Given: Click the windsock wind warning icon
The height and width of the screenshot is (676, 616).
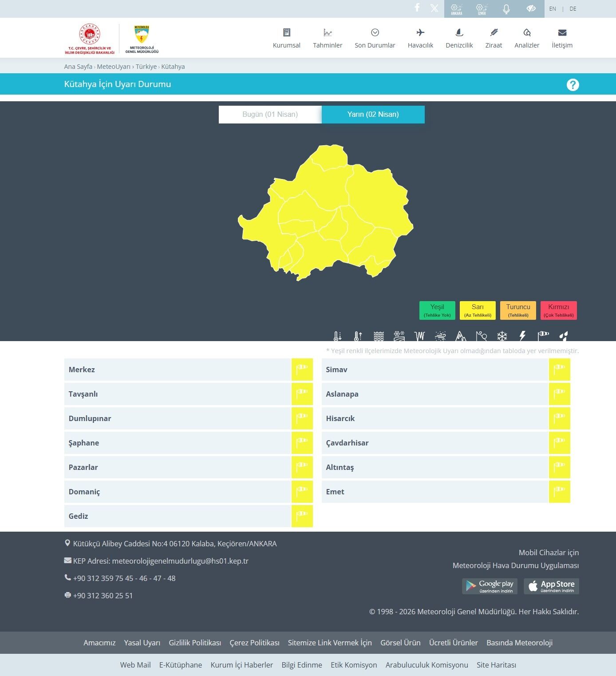Looking at the screenshot, I should coord(543,336).
